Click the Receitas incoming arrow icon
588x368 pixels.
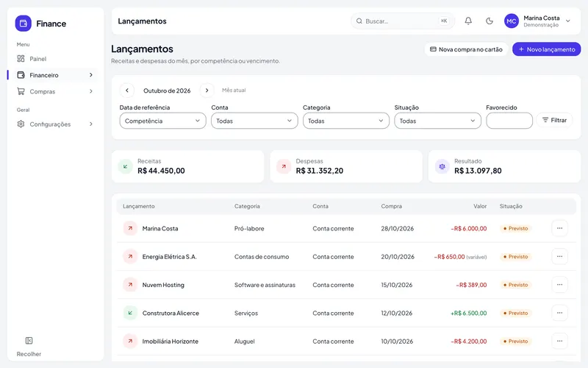(x=125, y=166)
